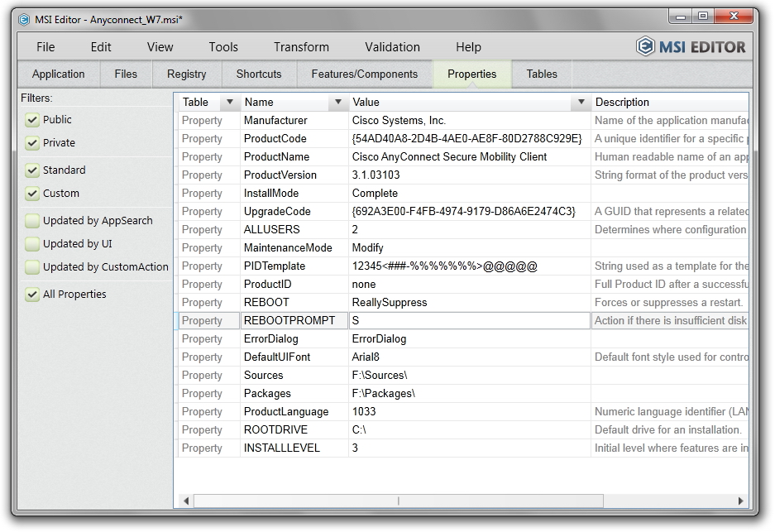Screen dimensions: 775x532
Task: Click the MSI Editor logo at top right
Action: click(x=691, y=47)
